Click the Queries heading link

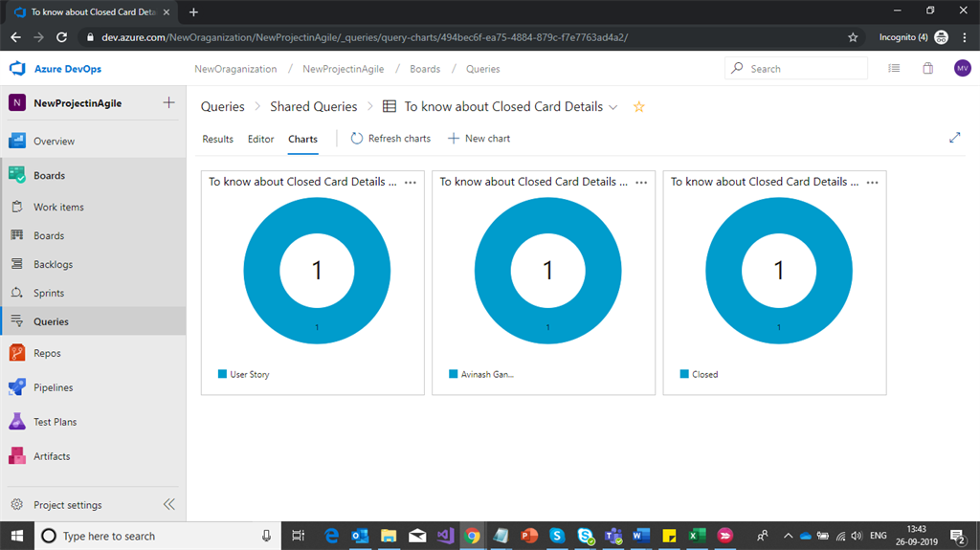click(x=222, y=107)
